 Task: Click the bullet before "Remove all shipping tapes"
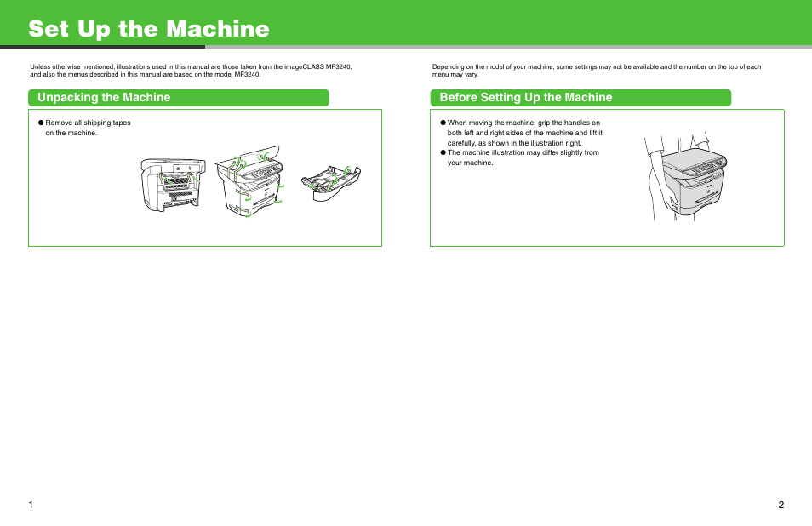point(40,123)
